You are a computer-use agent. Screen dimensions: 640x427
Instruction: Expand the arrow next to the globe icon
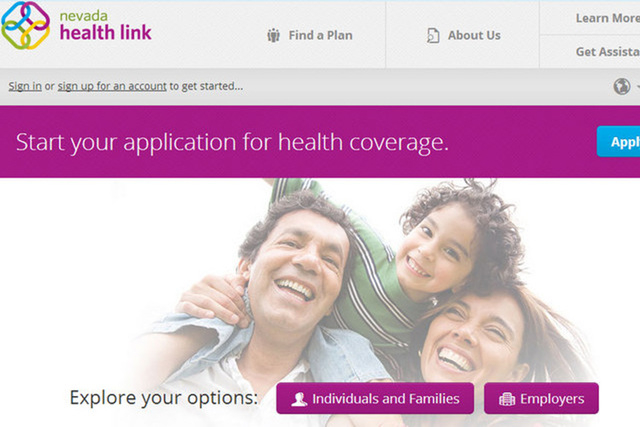(x=637, y=87)
